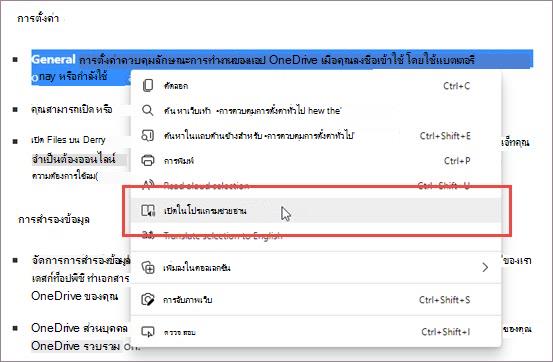Choose search the web for selected text
Image resolution: width=553 pixels, height=362 pixels.
click(316, 110)
